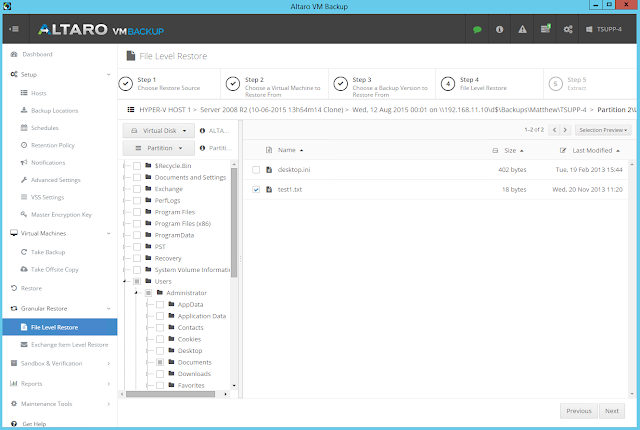Go to Step 2 Choose a Virtual Machine
Image resolution: width=640 pixels, height=430 pixels.
276,86
